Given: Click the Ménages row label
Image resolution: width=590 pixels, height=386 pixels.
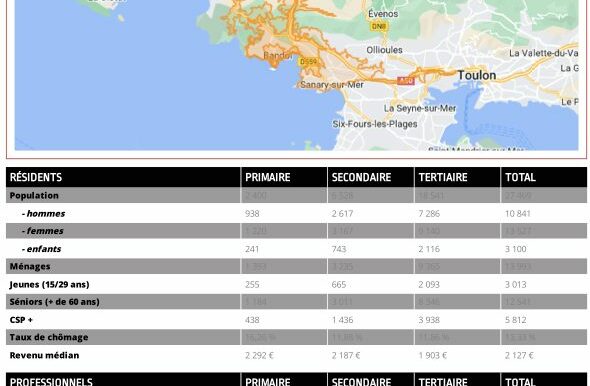Looking at the screenshot, I should 30,266.
